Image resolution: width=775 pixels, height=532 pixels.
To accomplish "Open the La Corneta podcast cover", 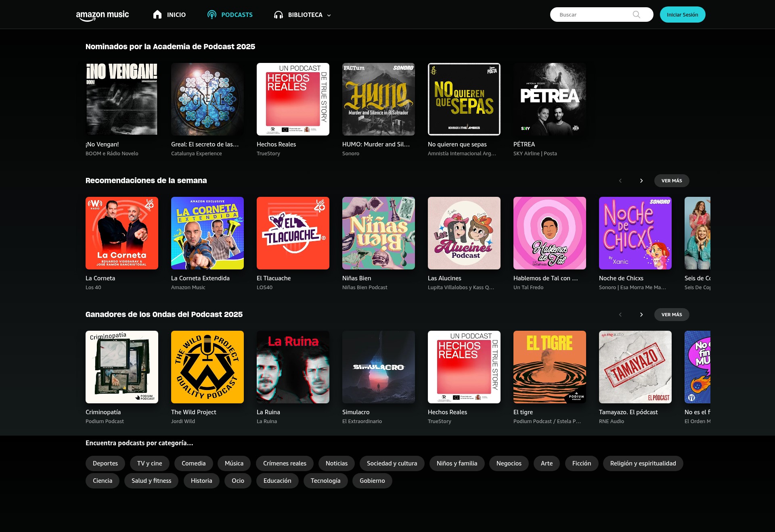I will pos(122,233).
